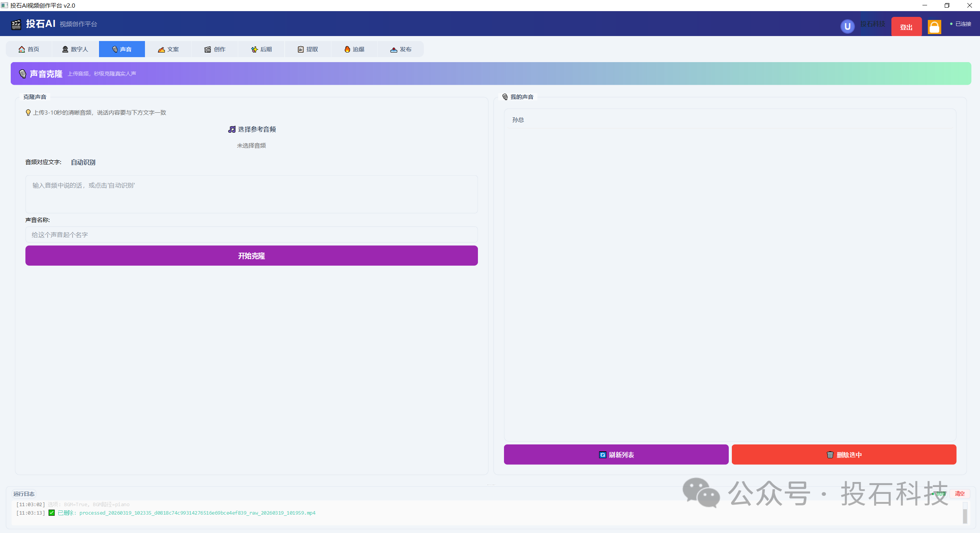This screenshot has width=980, height=533.
Task: Select the 孙总 voice in list
Action: [x=518, y=120]
